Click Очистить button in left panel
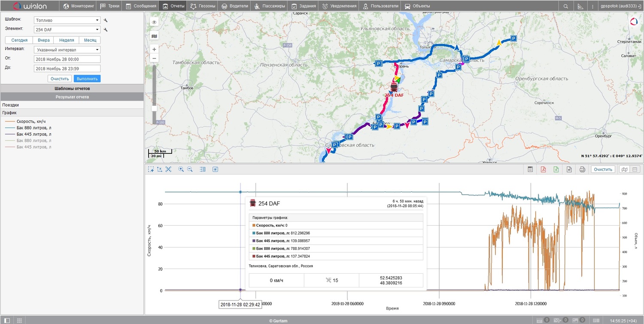The image size is (644, 324). click(60, 79)
